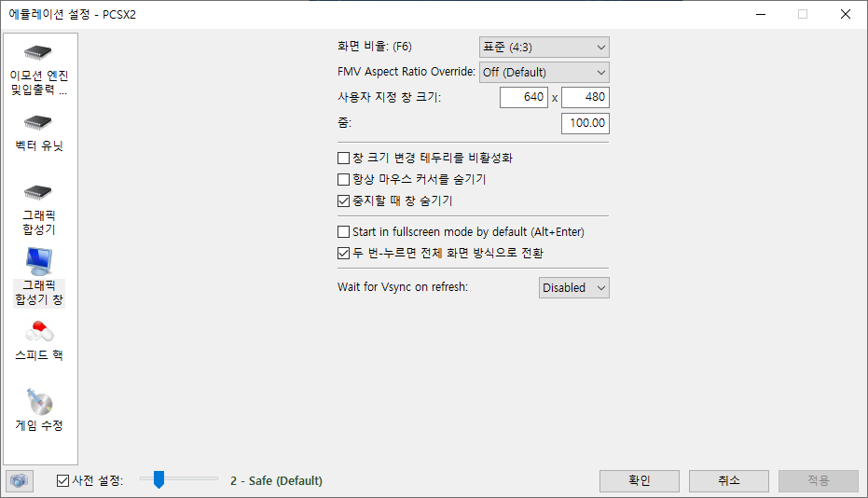868x498 pixels.
Task: Minimize the PCSX2 settings window
Action: click(x=761, y=14)
